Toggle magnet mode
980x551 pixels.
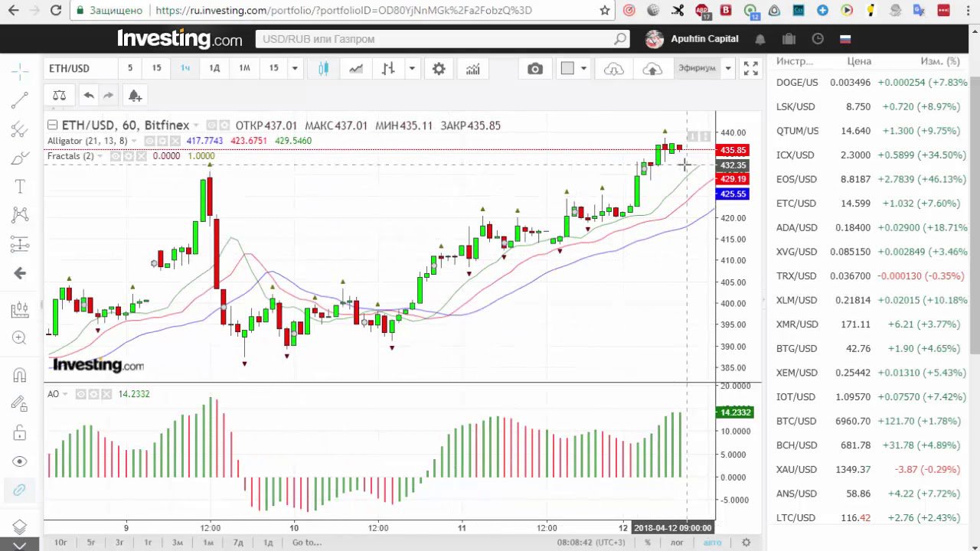(20, 376)
